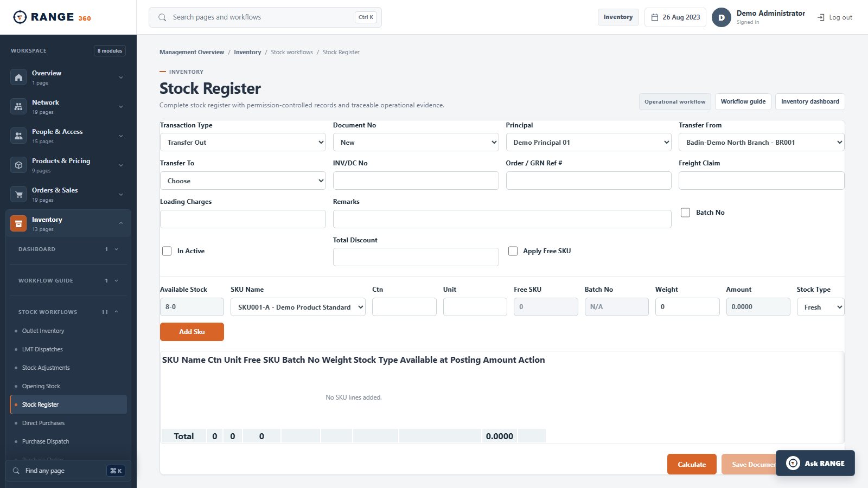This screenshot has height=488, width=868.
Task: Select the Network module icon
Action: pyautogui.click(x=18, y=106)
